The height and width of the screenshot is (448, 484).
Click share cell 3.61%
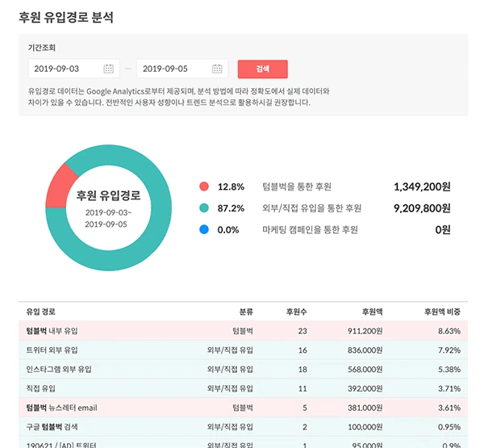[449, 408]
